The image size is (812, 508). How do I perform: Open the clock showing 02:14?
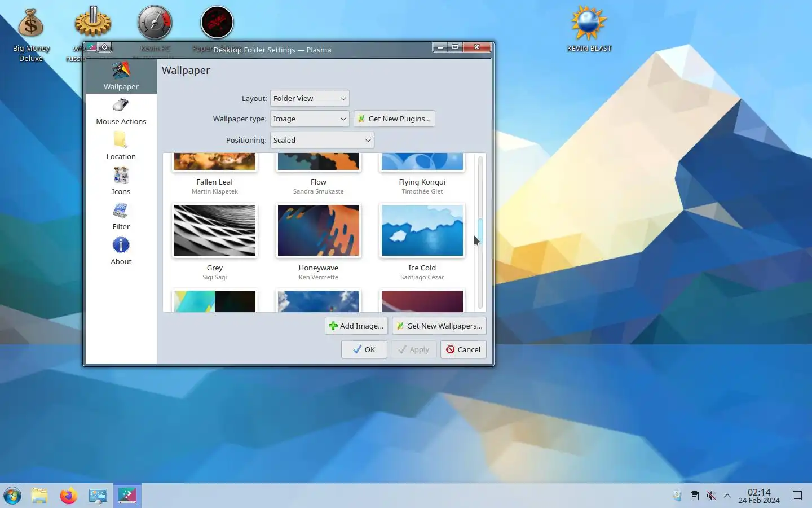(x=759, y=496)
